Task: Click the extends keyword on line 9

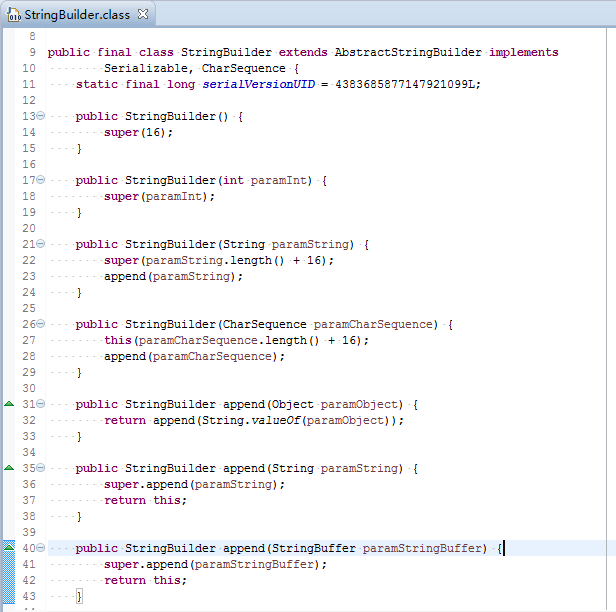Action: 303,52
